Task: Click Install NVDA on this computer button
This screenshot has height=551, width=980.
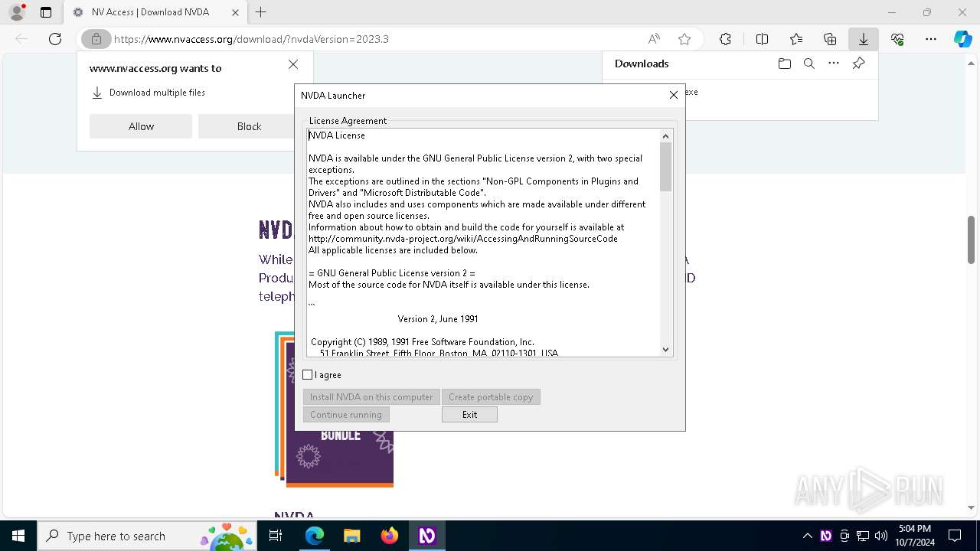Action: pos(371,397)
